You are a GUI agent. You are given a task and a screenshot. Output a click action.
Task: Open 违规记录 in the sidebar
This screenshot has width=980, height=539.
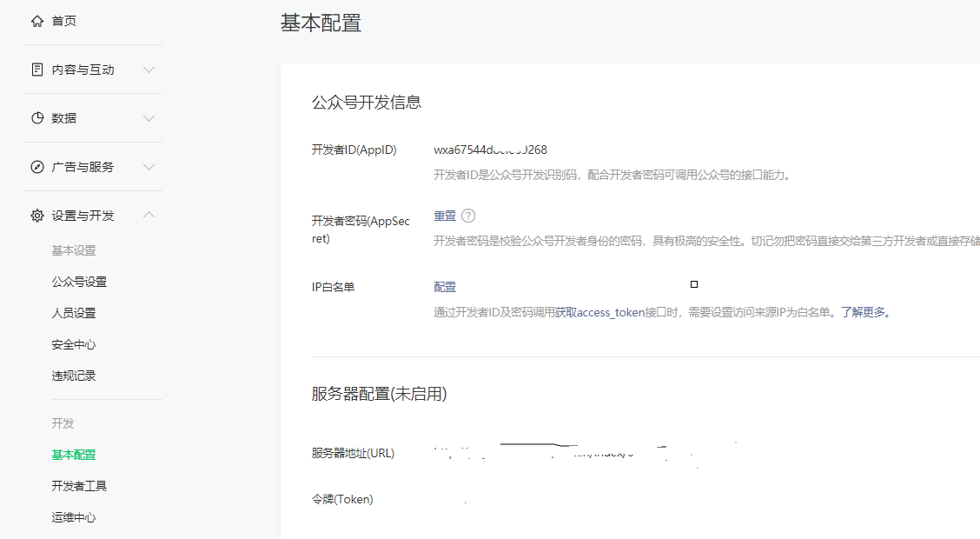[x=74, y=376]
